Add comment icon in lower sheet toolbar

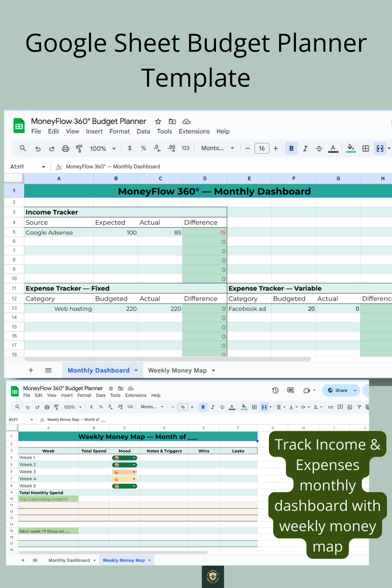pyautogui.click(x=340, y=407)
